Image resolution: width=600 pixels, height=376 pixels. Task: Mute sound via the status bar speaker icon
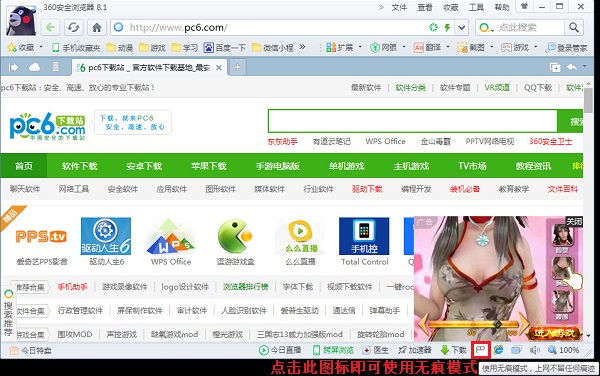pyautogui.click(x=535, y=350)
